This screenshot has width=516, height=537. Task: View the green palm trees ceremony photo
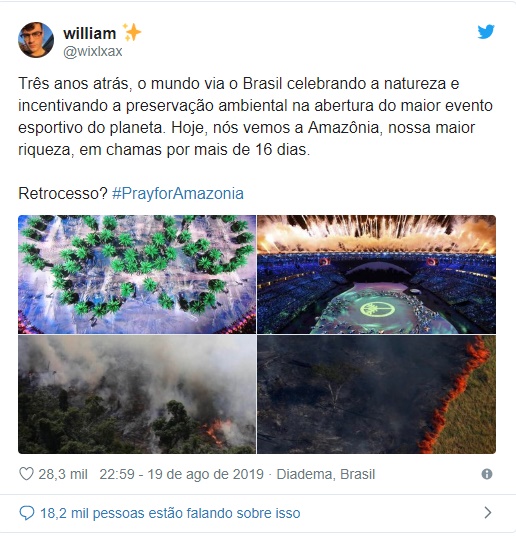tap(137, 274)
